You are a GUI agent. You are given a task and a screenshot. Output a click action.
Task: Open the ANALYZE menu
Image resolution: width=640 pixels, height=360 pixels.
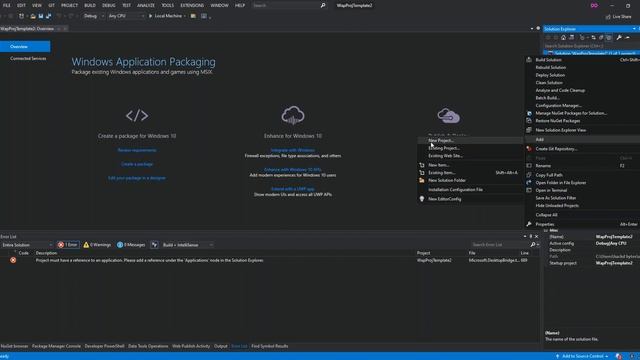click(x=146, y=5)
